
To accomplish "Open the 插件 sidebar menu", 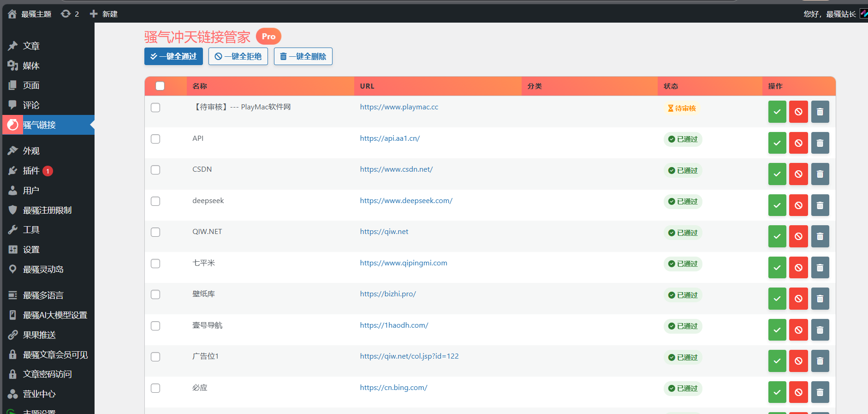I will pyautogui.click(x=48, y=171).
